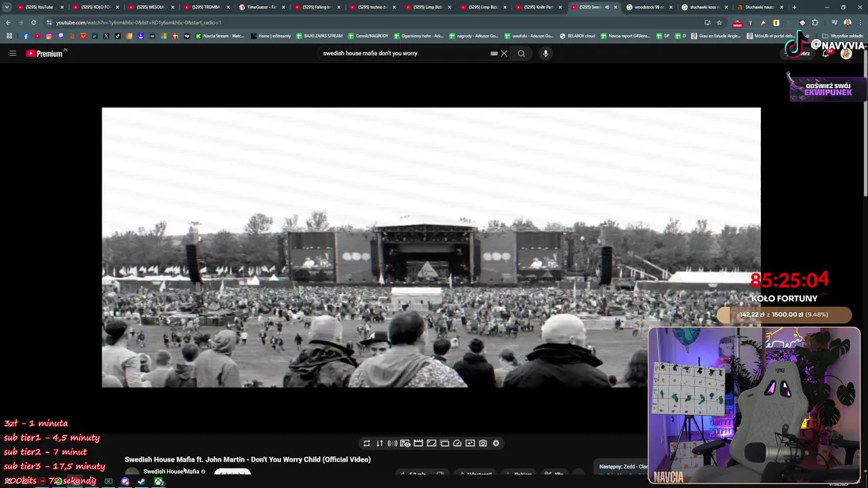Switch to the 'słuchawki koss' Google tab
This screenshot has height=488, width=868.
(x=704, y=7)
